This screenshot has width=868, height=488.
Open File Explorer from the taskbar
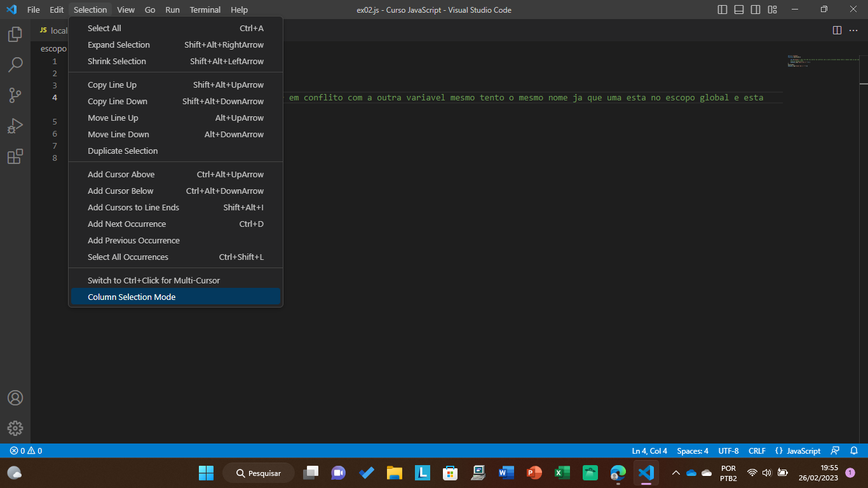coord(395,473)
